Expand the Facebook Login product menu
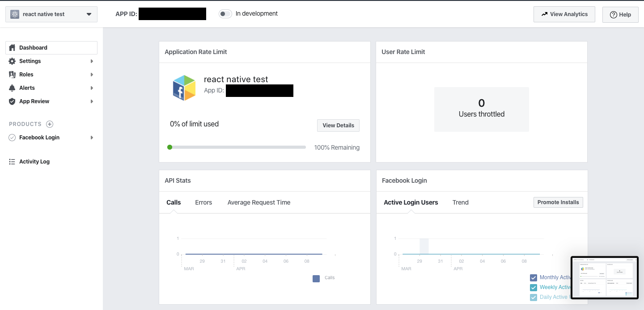Viewport: 644px width, 310px height. click(x=91, y=137)
